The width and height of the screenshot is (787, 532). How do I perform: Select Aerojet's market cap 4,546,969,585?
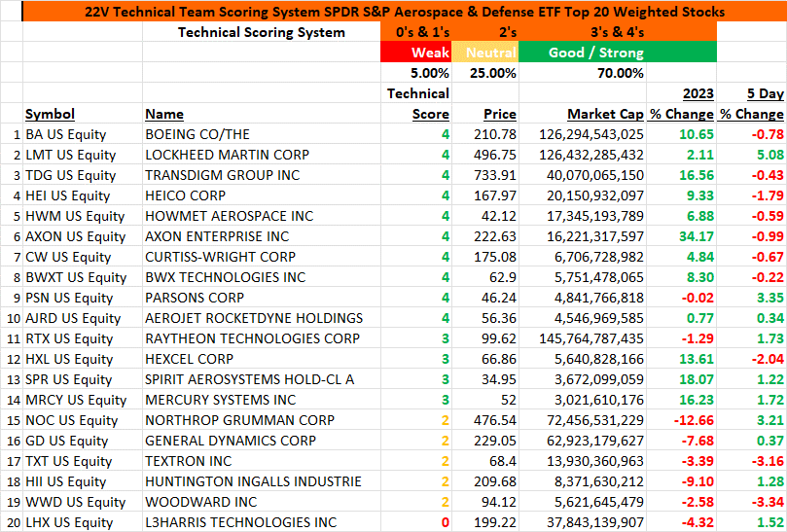pos(582,318)
